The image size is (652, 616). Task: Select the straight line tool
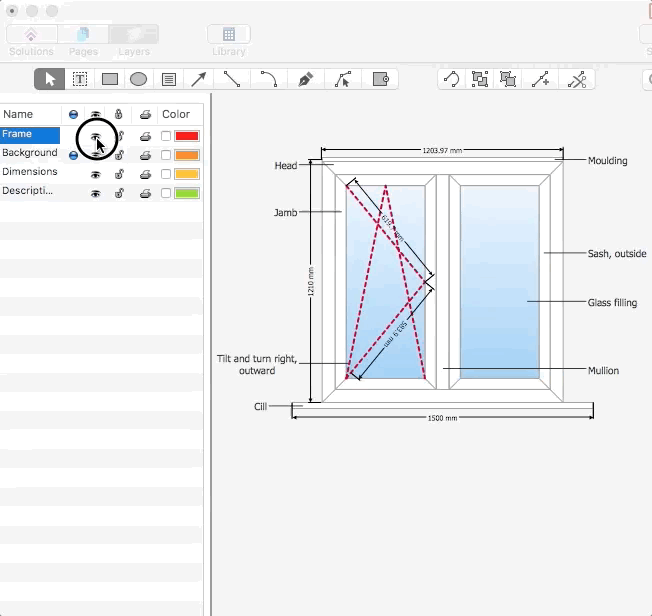(232, 79)
